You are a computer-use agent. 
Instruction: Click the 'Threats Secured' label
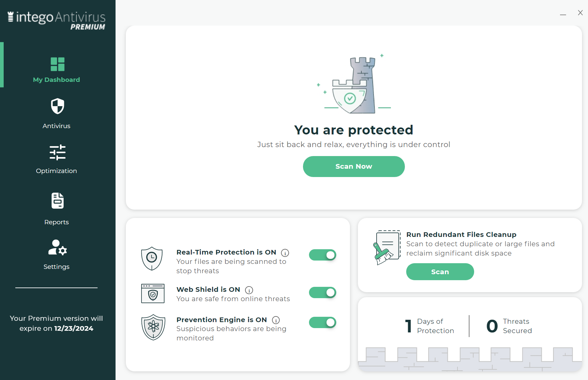click(x=517, y=326)
